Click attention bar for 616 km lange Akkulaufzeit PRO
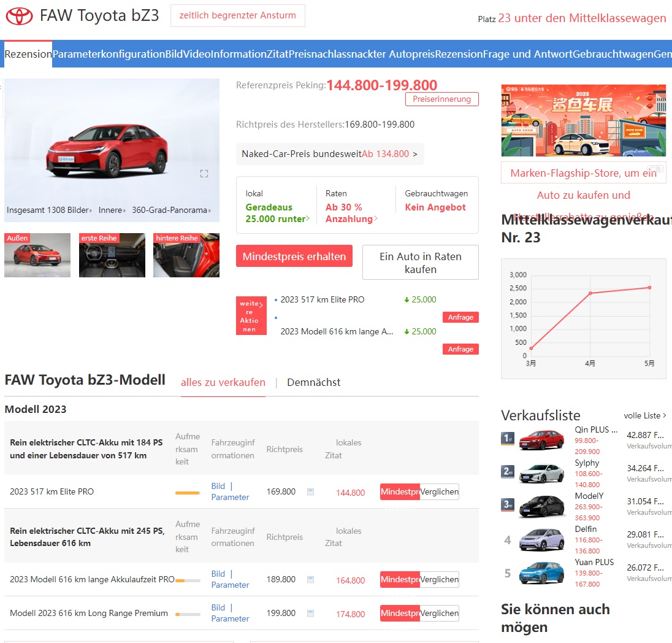 point(188,581)
